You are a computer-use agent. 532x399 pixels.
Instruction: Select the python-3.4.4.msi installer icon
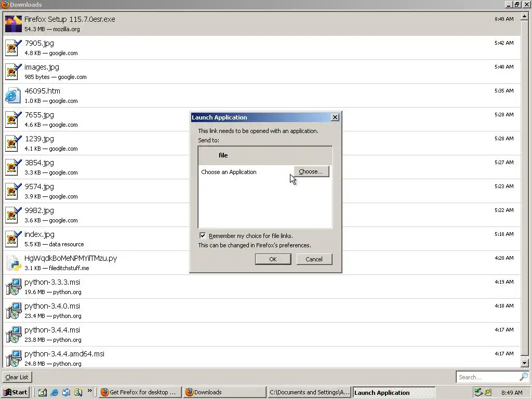(14, 335)
